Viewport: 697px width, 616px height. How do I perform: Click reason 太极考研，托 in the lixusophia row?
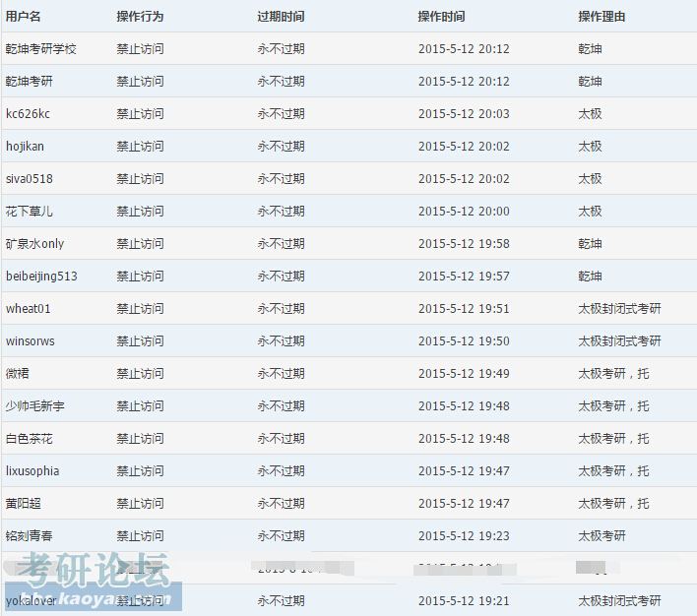(614, 471)
